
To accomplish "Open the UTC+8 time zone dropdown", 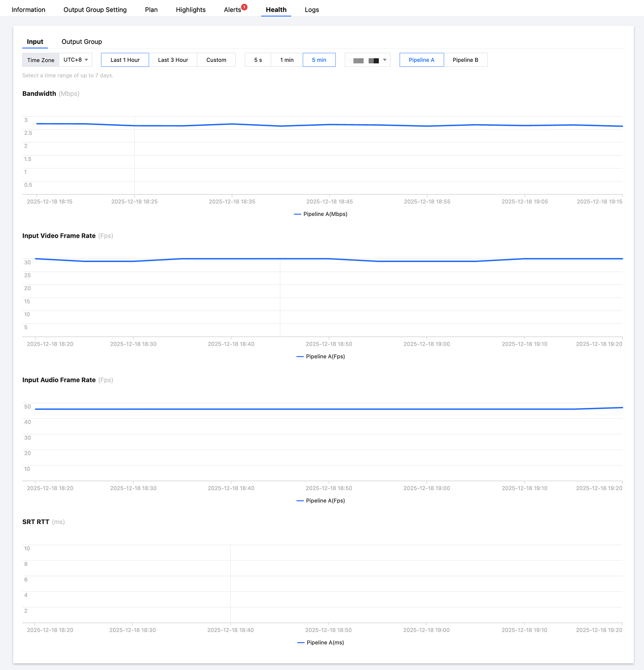I will pyautogui.click(x=76, y=60).
